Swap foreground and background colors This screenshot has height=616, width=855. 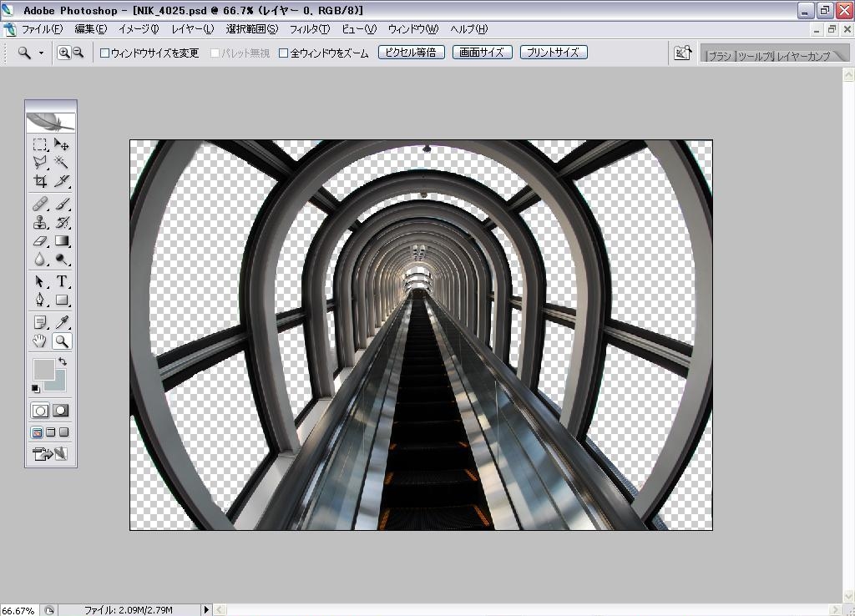click(63, 361)
